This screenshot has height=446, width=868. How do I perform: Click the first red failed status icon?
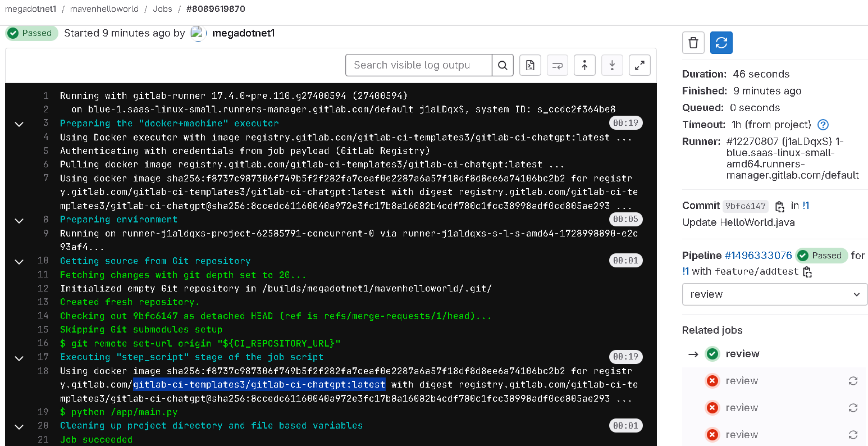pos(712,381)
